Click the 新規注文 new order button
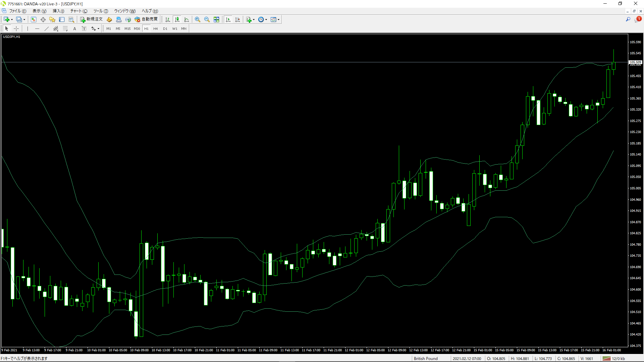The image size is (644, 362). coord(91,19)
